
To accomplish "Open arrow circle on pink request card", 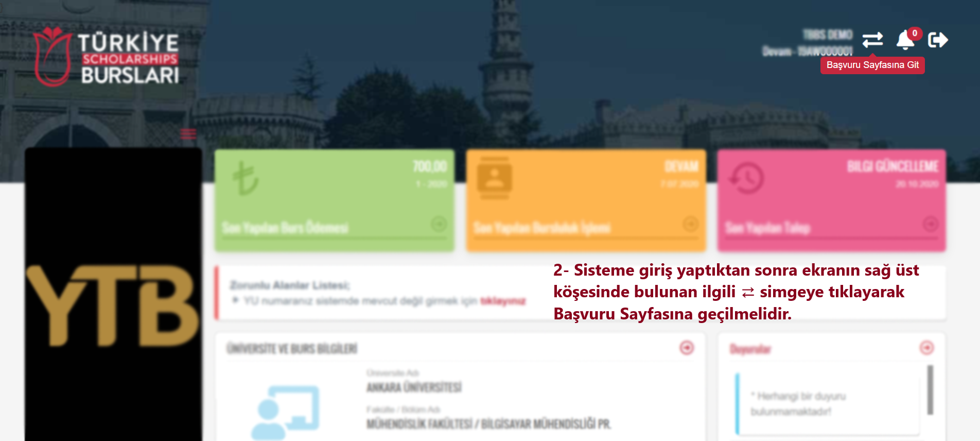I will point(930,224).
